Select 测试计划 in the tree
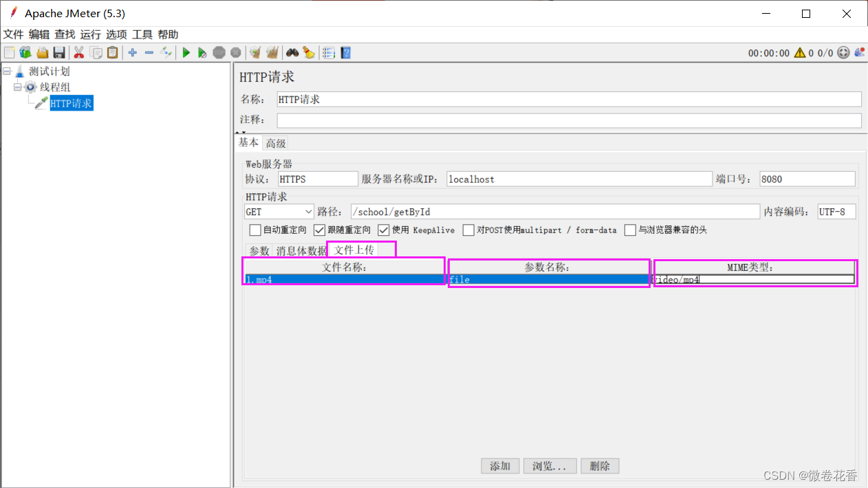Image resolution: width=868 pixels, height=488 pixels. coord(49,71)
